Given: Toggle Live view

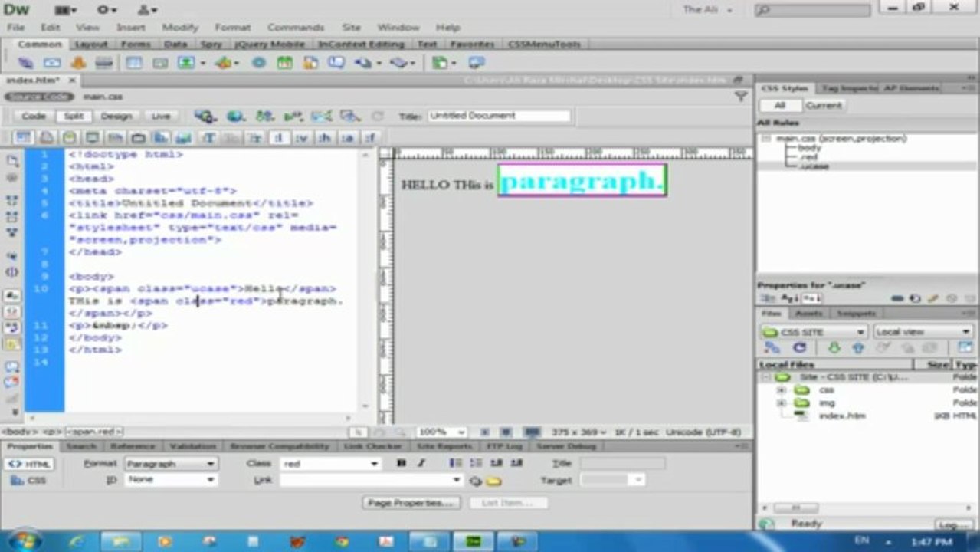Looking at the screenshot, I should [x=161, y=117].
